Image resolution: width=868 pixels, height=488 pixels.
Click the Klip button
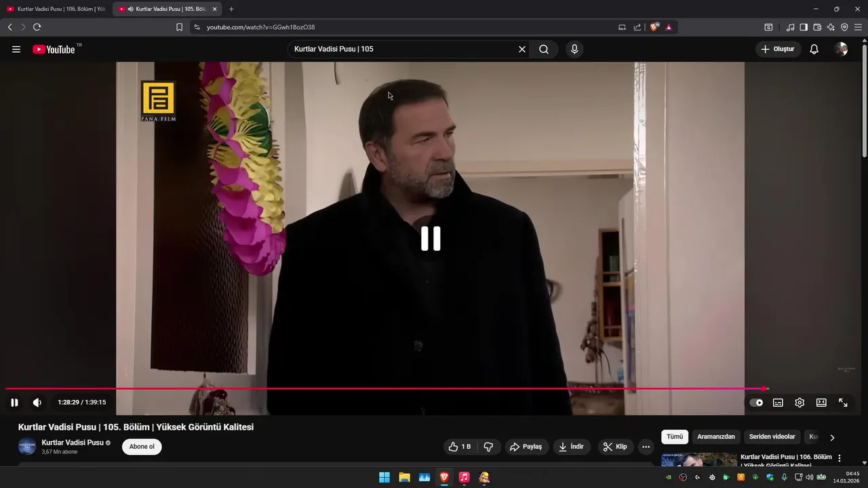616,447
